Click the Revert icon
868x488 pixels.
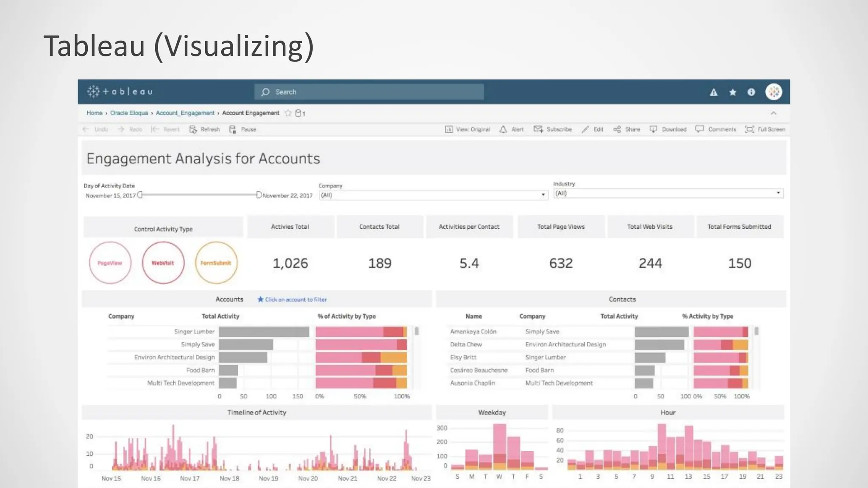(155, 129)
